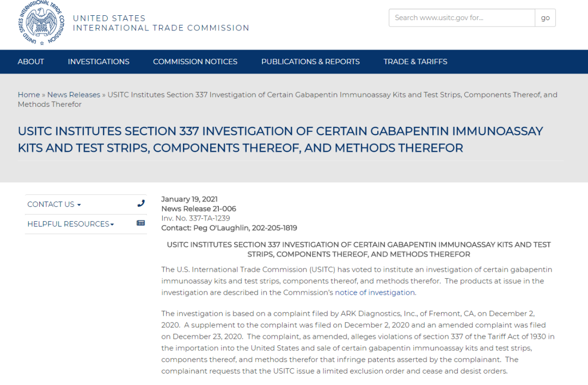Viewport: 588px width, 385px height.
Task: Focus the site search input field
Action: coord(462,18)
